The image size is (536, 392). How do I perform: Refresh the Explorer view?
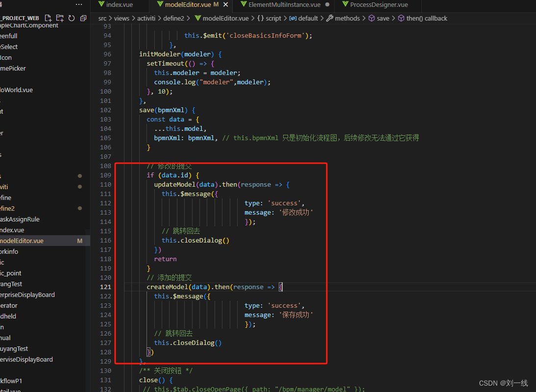(71, 17)
